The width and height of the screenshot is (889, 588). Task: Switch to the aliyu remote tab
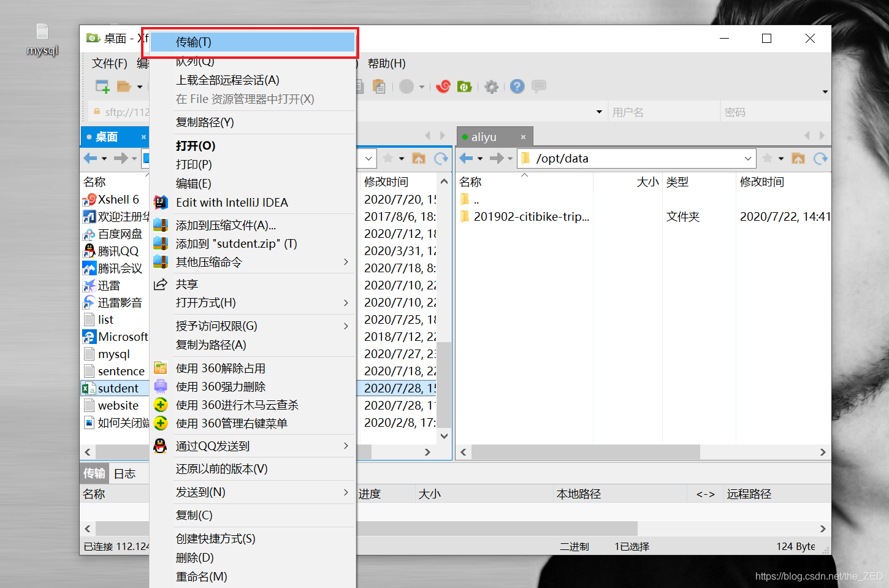click(x=484, y=137)
